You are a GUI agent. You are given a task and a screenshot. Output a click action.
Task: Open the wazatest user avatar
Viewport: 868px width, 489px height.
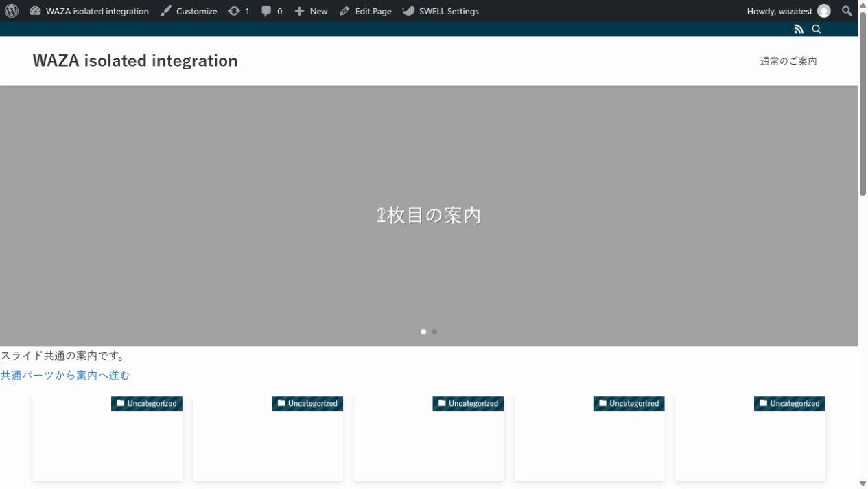[823, 11]
